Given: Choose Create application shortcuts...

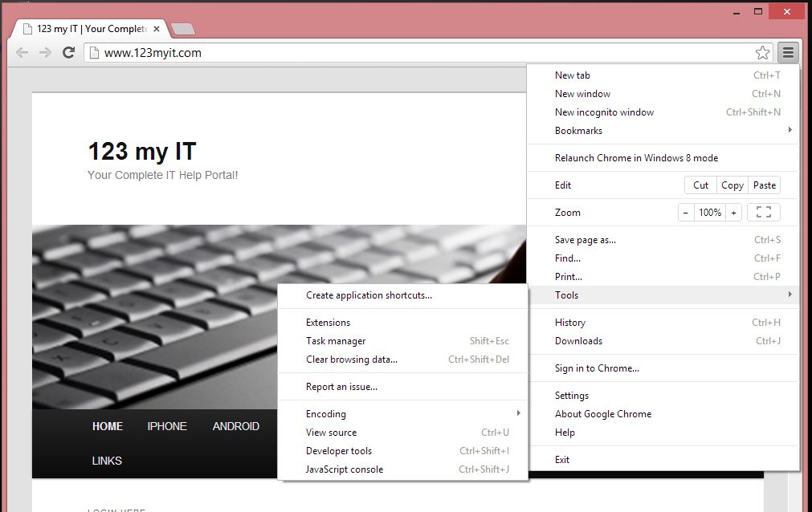Looking at the screenshot, I should 403,295.
